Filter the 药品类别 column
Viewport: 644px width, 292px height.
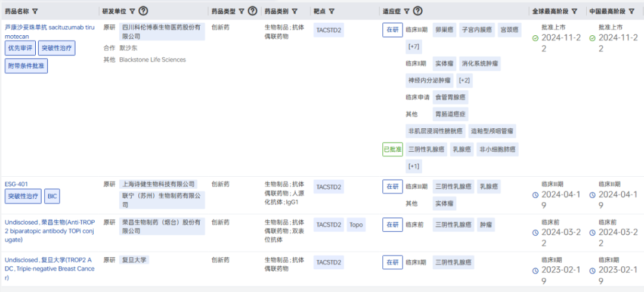(x=295, y=11)
